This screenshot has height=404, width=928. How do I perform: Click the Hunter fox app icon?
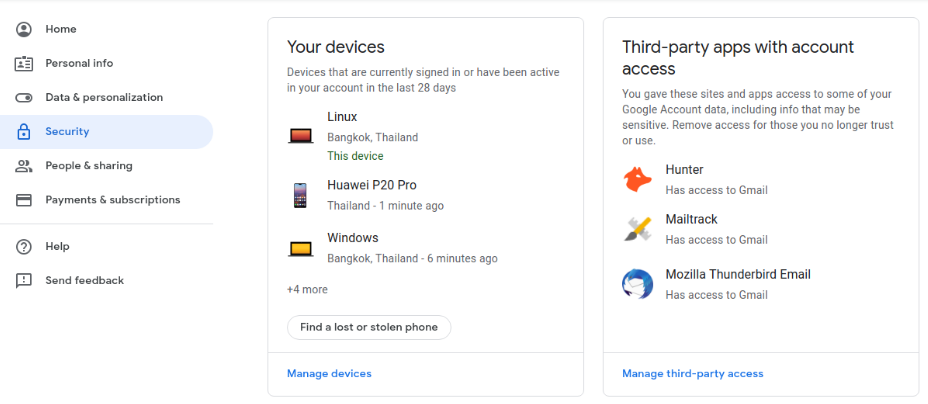pyautogui.click(x=637, y=180)
